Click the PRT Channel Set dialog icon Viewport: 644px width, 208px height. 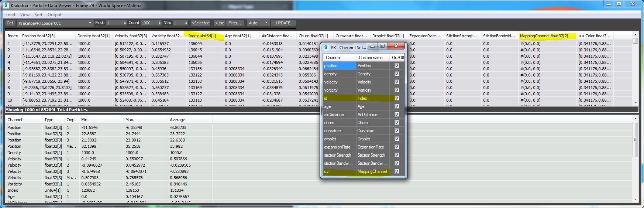click(x=326, y=47)
